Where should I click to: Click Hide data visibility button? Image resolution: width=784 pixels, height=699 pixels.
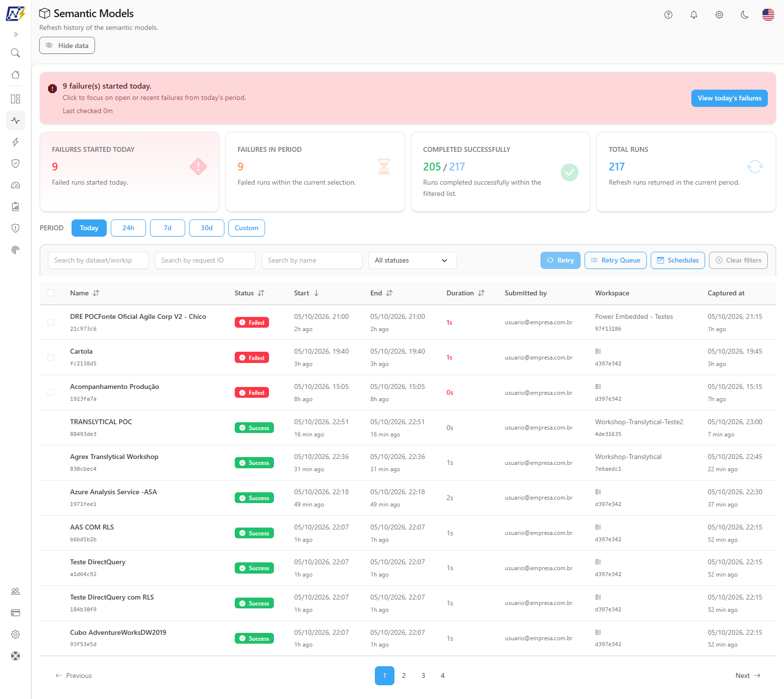(67, 46)
